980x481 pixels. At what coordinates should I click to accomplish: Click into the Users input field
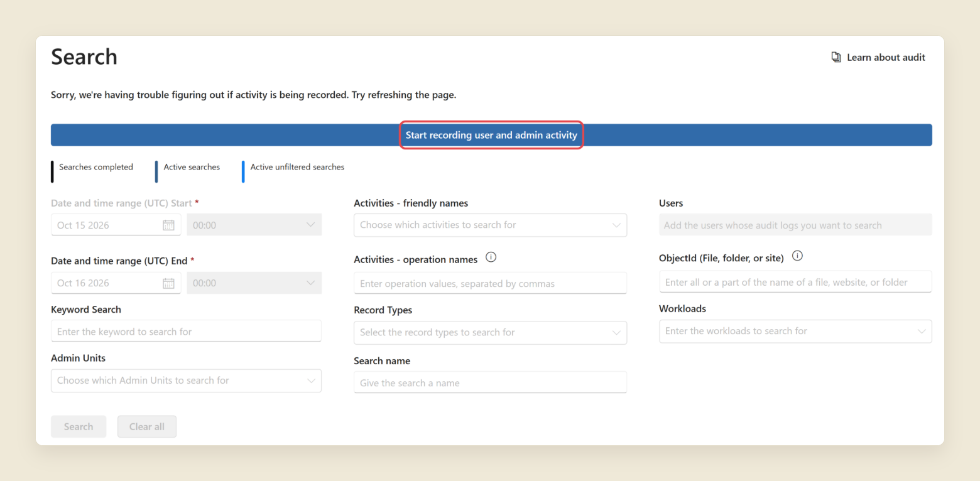click(795, 225)
